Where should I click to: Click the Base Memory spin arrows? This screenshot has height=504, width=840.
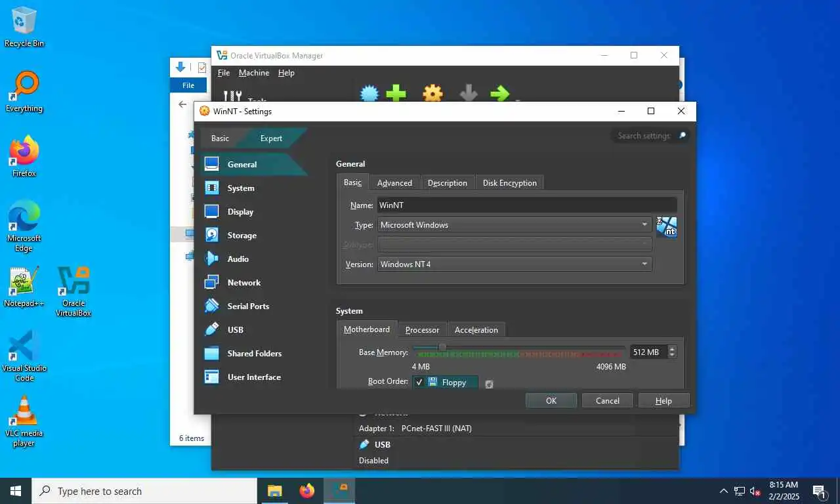point(671,352)
